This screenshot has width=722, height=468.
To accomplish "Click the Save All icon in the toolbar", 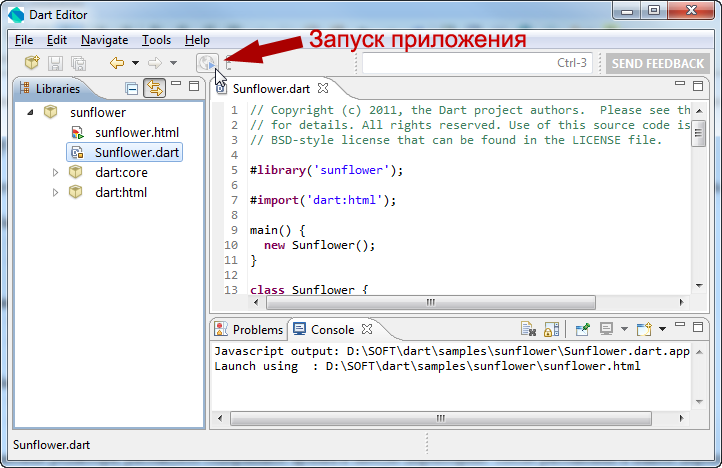I will pos(78,63).
